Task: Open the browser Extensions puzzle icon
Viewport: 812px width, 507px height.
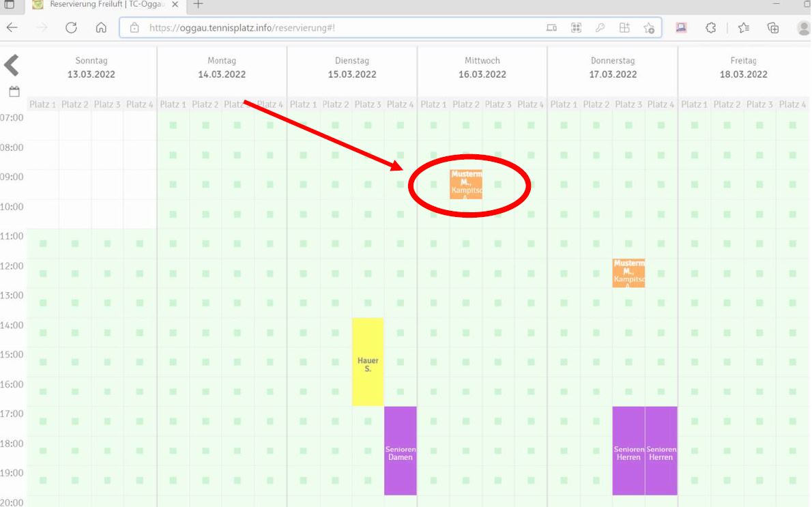Action: (x=710, y=28)
